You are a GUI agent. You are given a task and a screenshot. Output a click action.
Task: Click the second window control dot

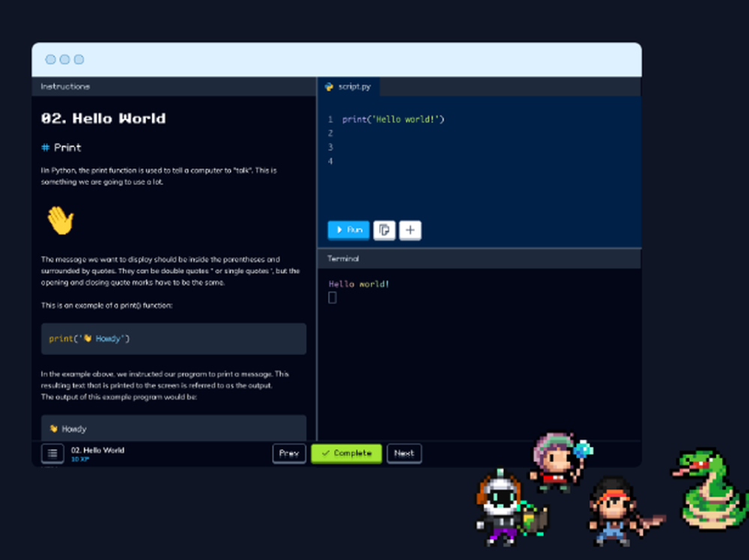(x=64, y=59)
